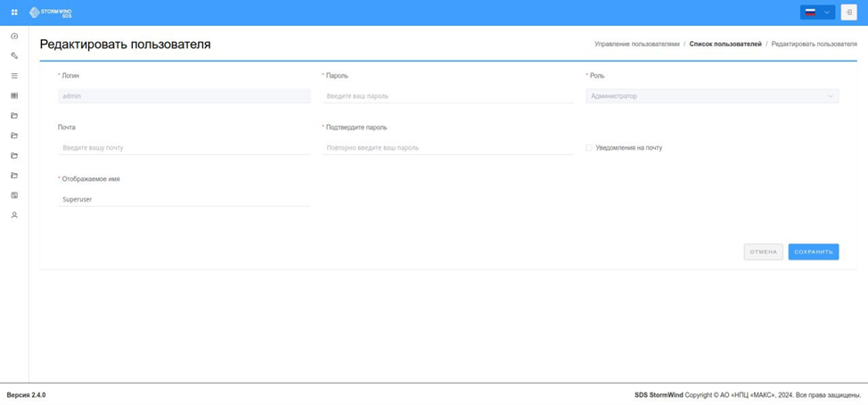
Task: Open the wrench settings icon in sidebar
Action: coord(14,56)
